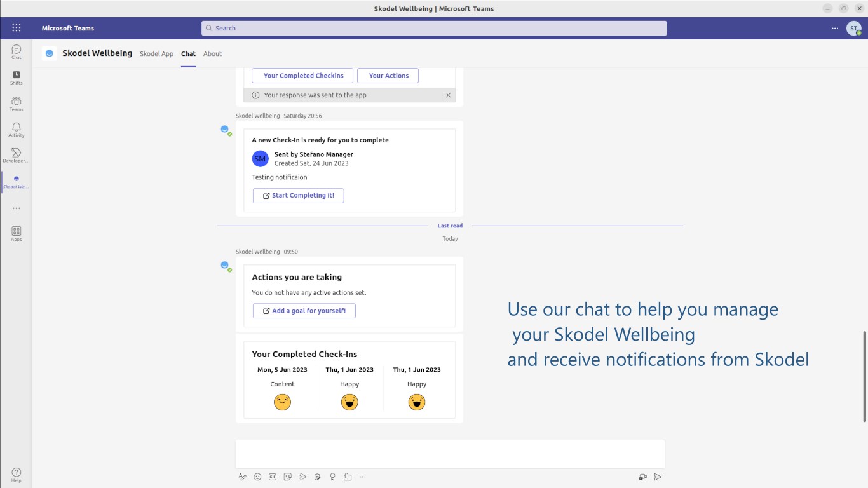Click the Approvals icon in compose bar
Viewport: 868px width, 488px height.
point(317,477)
